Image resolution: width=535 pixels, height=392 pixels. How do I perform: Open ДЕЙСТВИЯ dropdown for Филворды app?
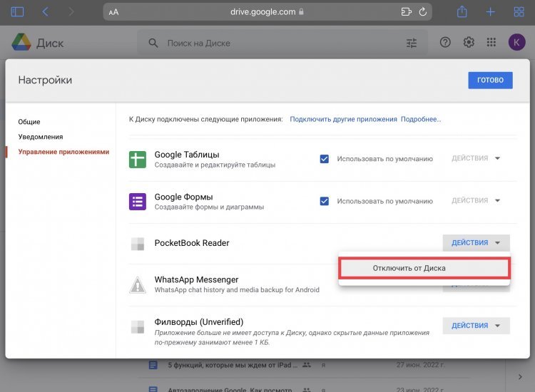point(476,326)
